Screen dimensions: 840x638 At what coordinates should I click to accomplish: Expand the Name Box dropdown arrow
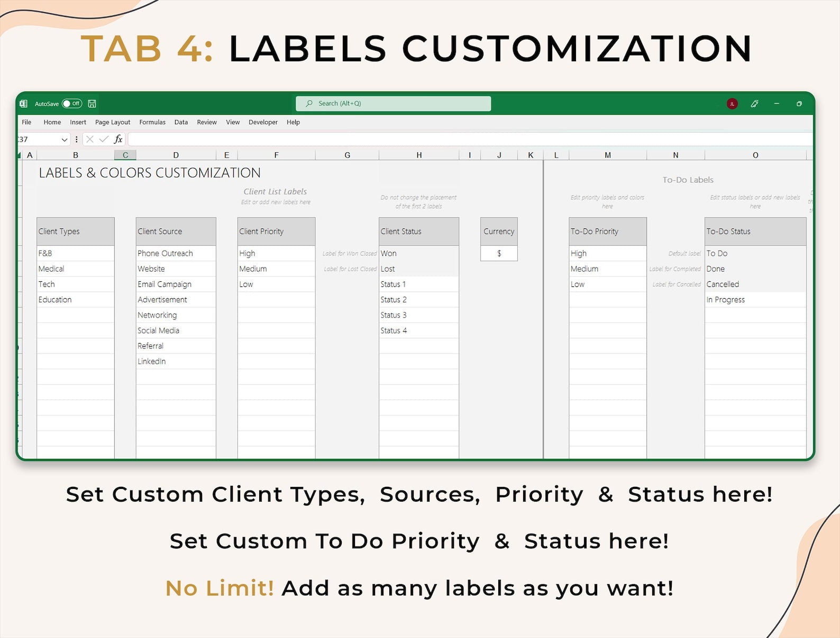click(x=64, y=140)
